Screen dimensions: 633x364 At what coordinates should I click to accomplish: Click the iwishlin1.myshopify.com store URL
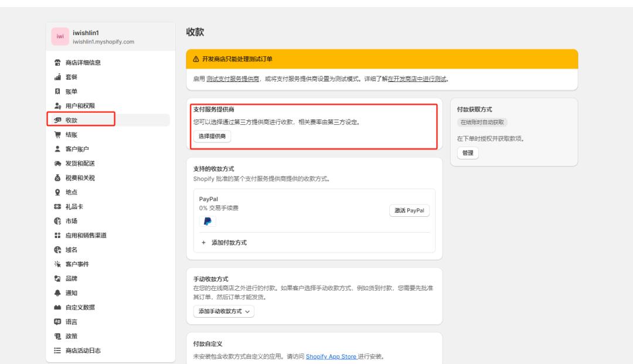click(103, 42)
